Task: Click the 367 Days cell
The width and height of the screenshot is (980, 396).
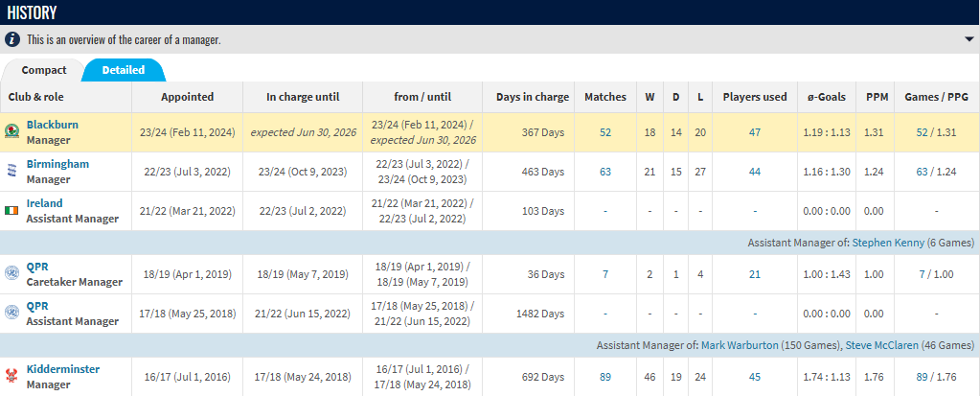Action: point(543,132)
